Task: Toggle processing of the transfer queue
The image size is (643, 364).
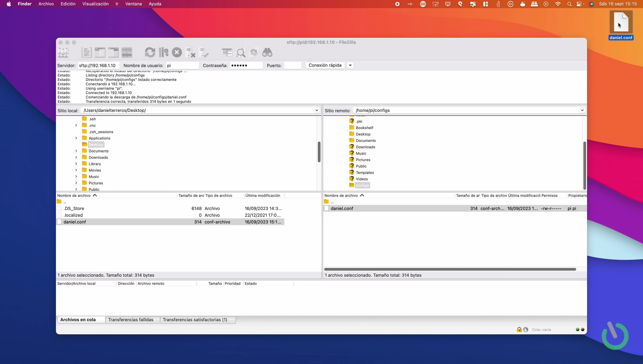Action: (163, 52)
